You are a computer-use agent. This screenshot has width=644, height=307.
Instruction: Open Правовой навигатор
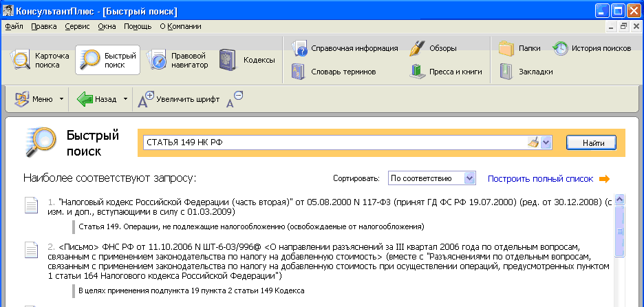tap(179, 60)
